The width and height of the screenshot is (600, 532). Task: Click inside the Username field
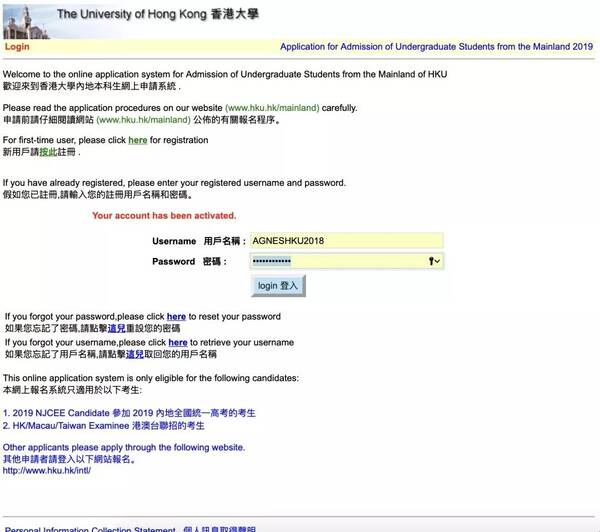(x=345, y=241)
